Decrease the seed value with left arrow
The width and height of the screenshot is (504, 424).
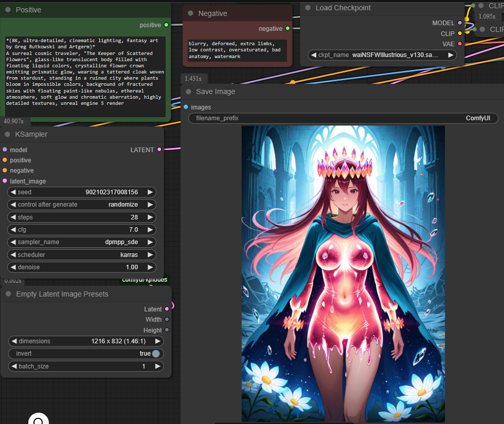[x=13, y=192]
